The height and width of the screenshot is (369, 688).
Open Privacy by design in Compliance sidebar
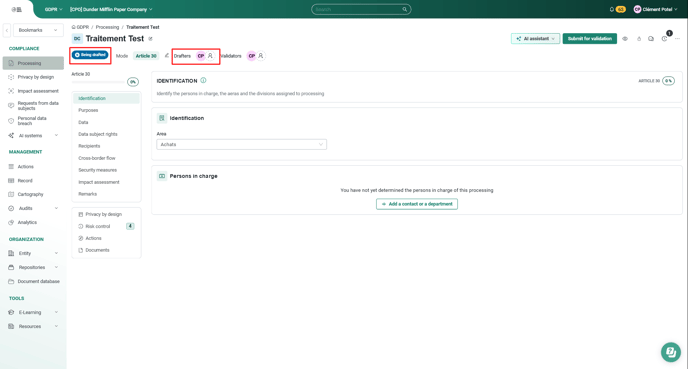coord(35,77)
